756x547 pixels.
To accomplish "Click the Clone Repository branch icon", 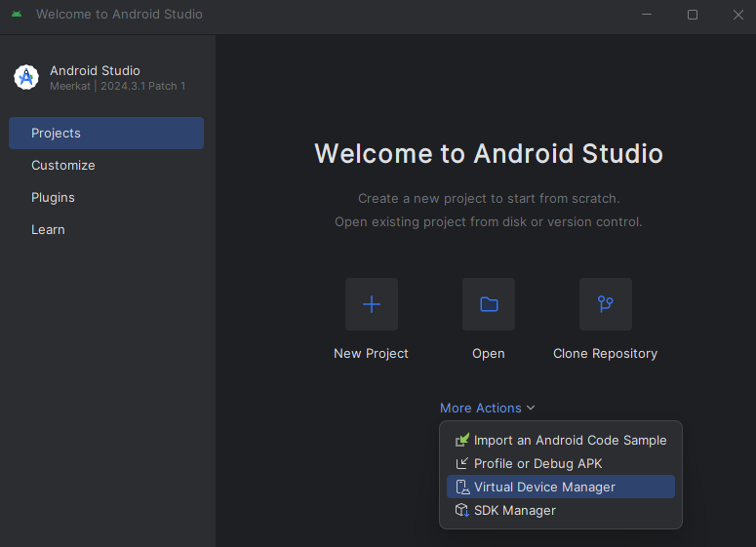I will click(606, 304).
